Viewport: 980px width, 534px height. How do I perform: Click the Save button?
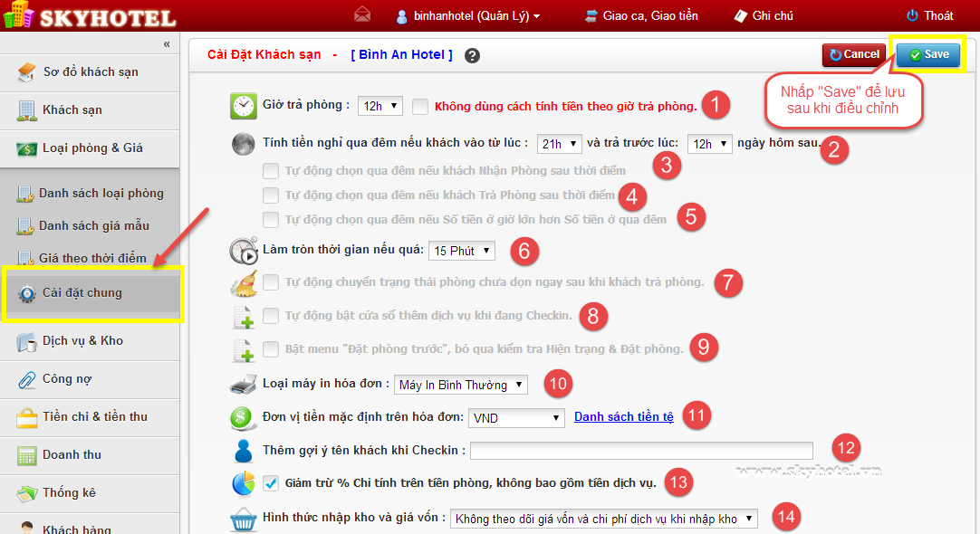pos(928,54)
